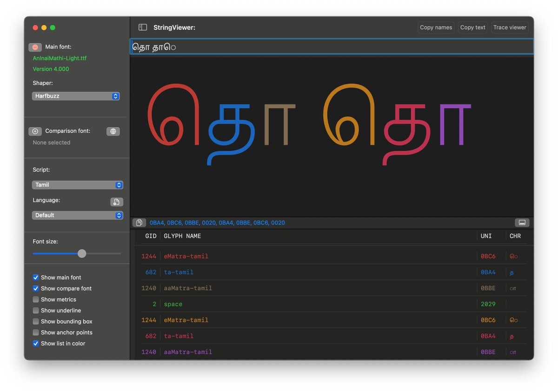558x392 pixels.
Task: Select the crimson ta-tamil row
Action: [334, 336]
